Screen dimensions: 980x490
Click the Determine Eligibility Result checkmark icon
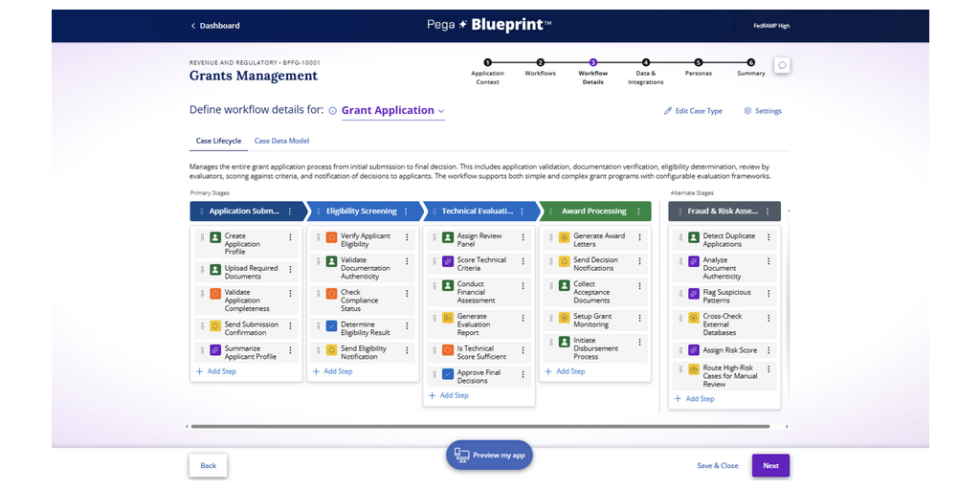point(332,325)
